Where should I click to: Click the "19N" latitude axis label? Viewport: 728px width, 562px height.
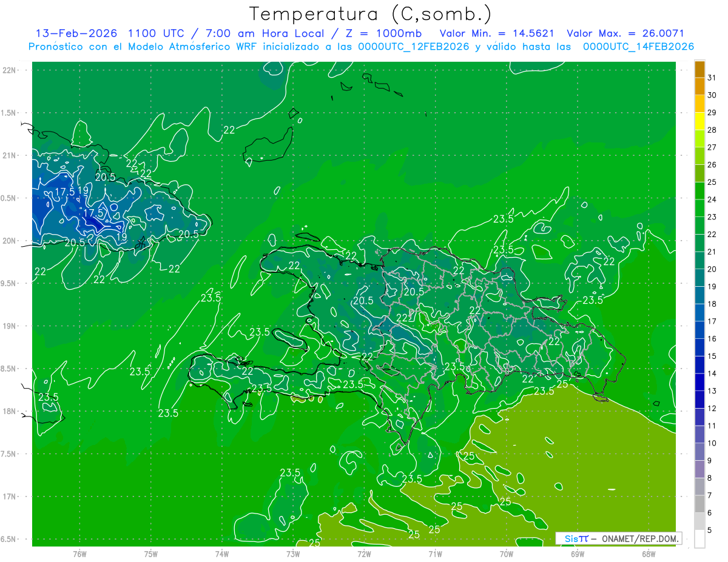pyautogui.click(x=9, y=326)
